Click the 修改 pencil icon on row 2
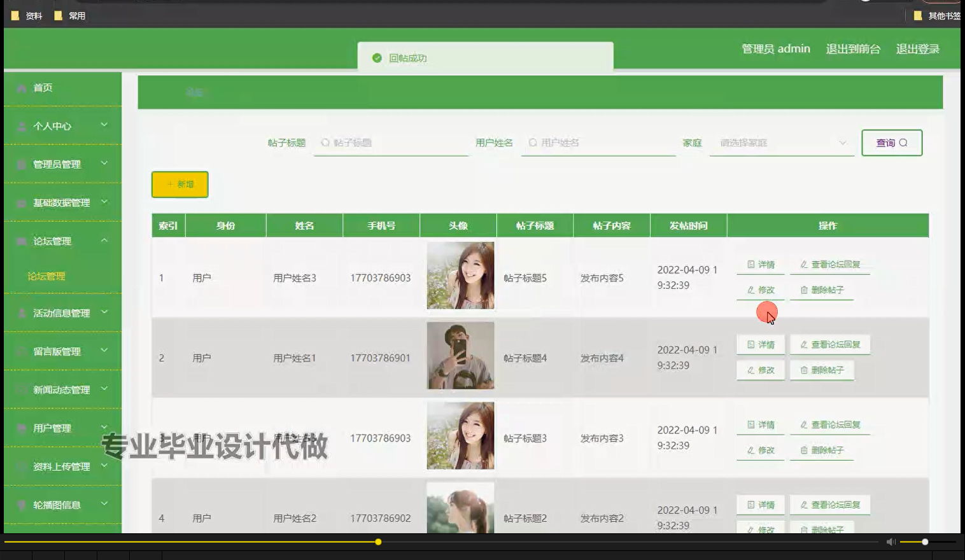Image resolution: width=965 pixels, height=560 pixels. click(x=751, y=370)
